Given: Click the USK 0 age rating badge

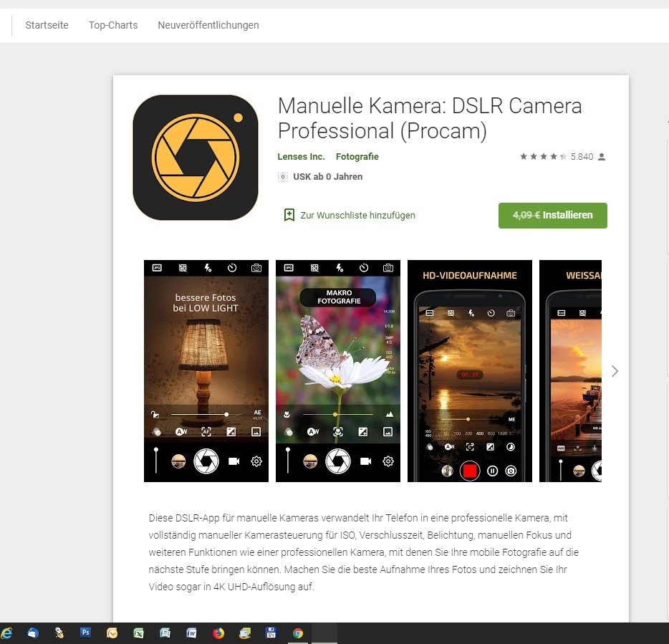Looking at the screenshot, I should pos(282,177).
